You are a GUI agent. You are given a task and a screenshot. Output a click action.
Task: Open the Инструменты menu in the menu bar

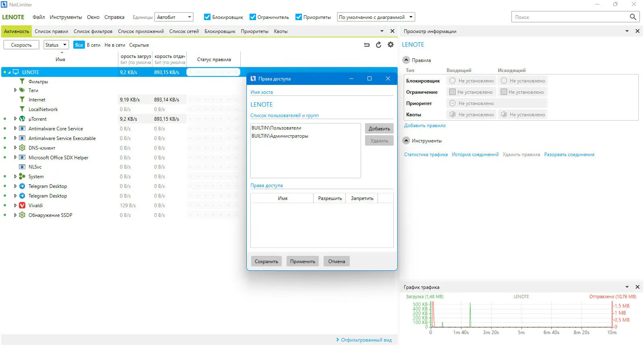coord(66,17)
